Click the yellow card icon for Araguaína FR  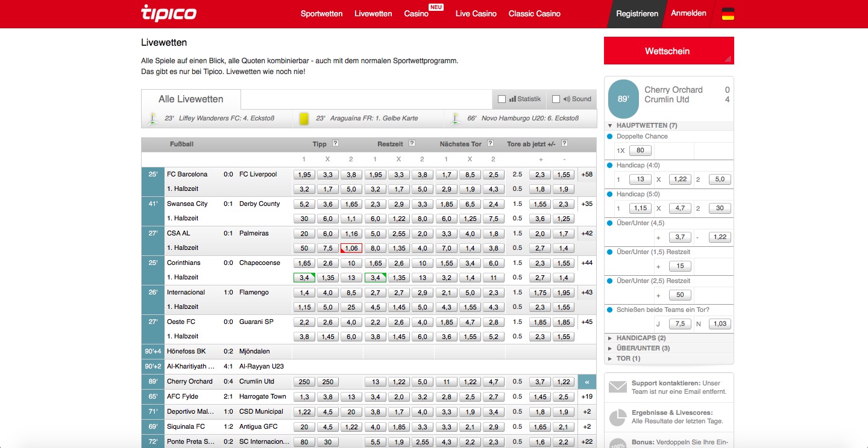click(x=304, y=119)
